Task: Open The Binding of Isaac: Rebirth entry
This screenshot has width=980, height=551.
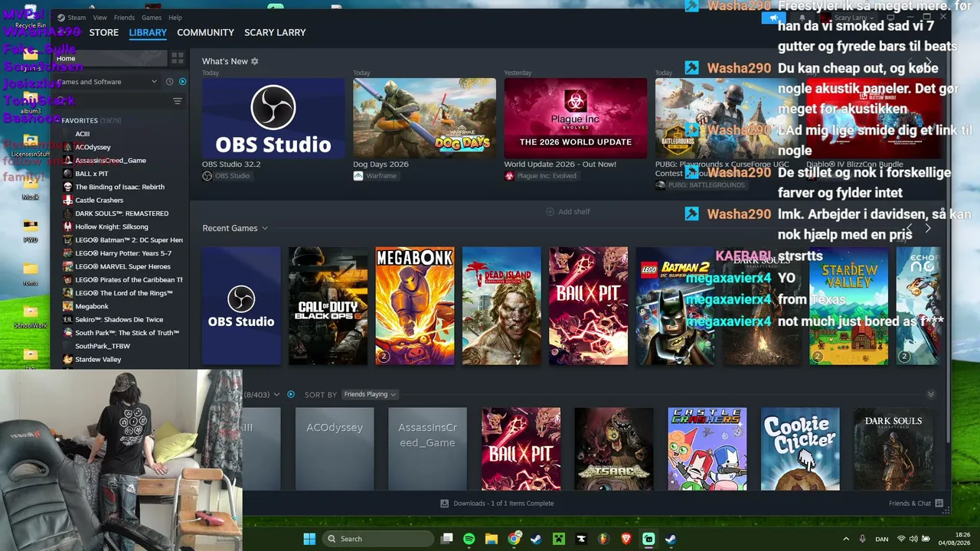Action: tap(119, 187)
